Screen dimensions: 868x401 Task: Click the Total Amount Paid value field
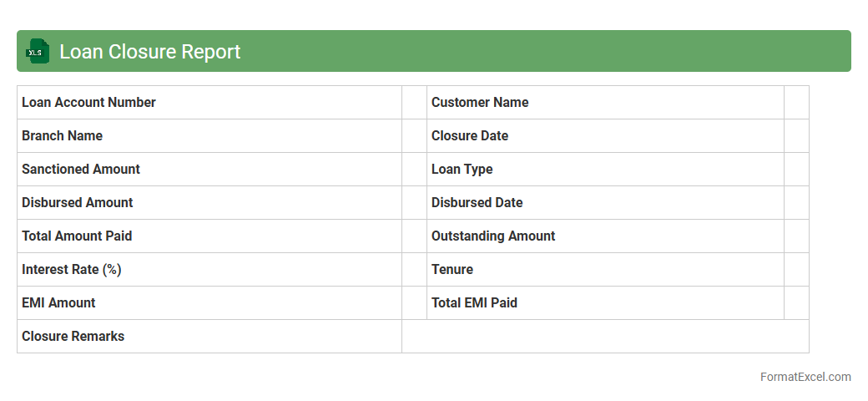pyautogui.click(x=414, y=236)
